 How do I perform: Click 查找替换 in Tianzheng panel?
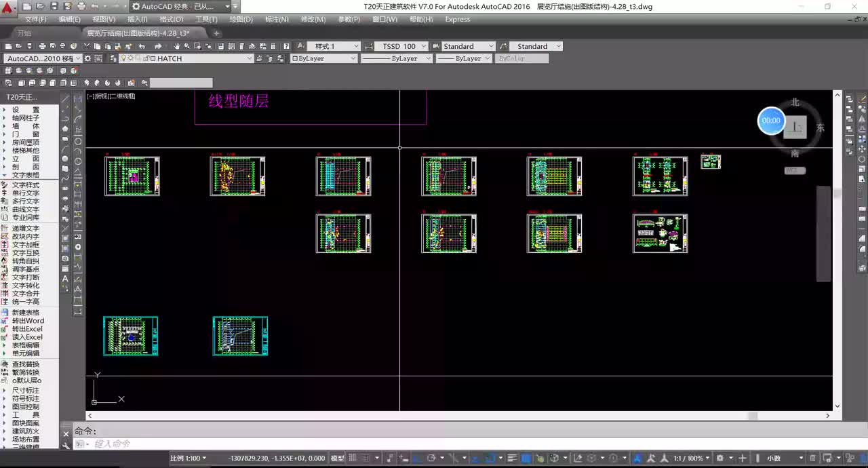tap(26, 364)
